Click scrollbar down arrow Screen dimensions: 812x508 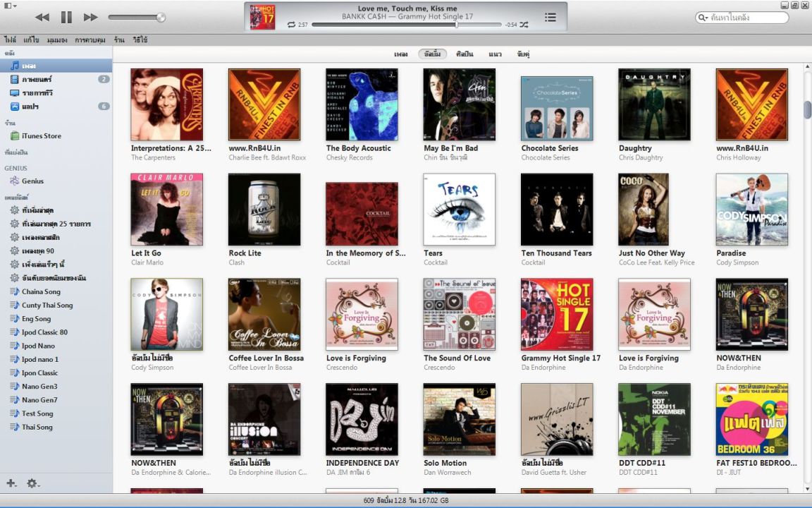[807, 488]
